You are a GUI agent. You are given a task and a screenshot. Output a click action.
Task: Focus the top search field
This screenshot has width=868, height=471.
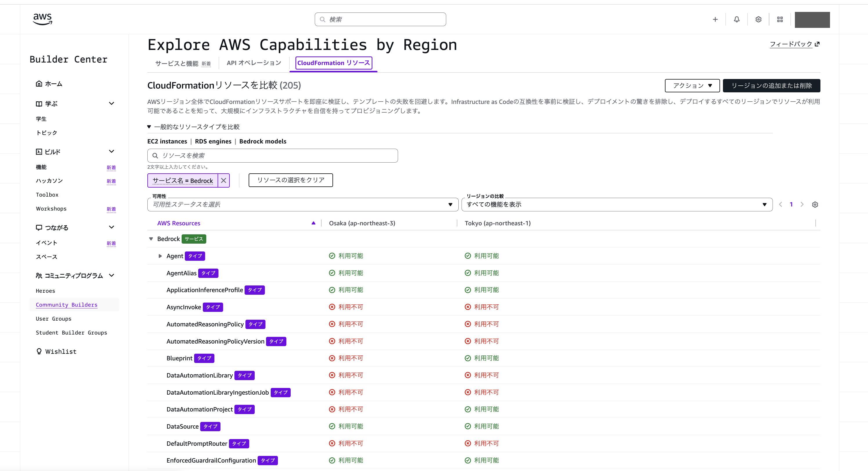pos(380,19)
